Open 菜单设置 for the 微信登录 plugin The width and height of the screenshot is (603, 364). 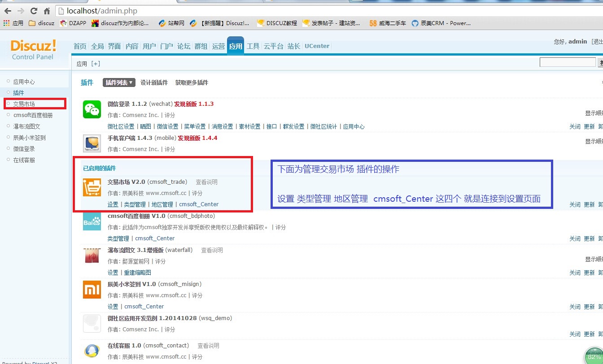pos(195,126)
